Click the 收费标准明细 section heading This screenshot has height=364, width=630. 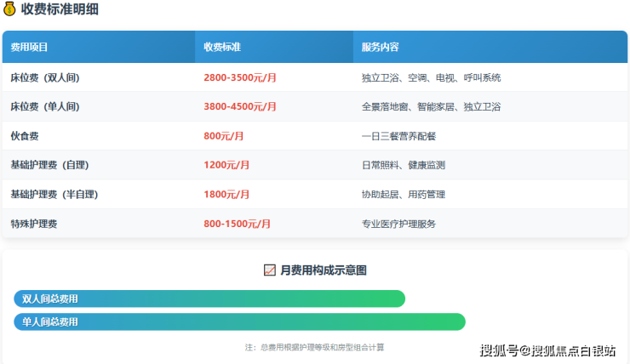pyautogui.click(x=58, y=12)
